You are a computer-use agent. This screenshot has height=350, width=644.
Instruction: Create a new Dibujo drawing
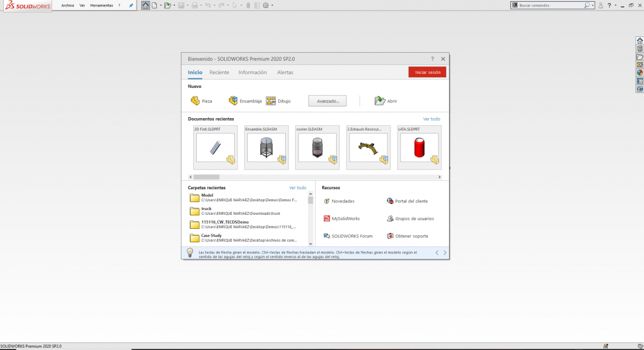coord(279,101)
